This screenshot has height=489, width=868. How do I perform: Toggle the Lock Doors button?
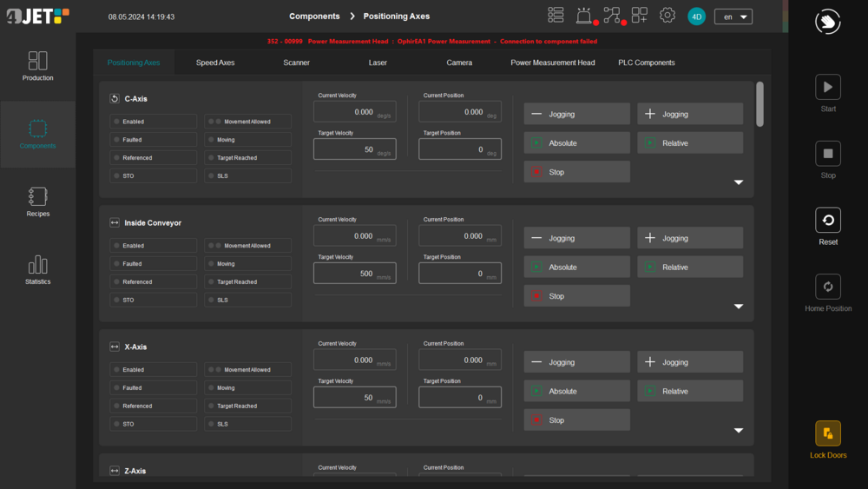(827, 439)
